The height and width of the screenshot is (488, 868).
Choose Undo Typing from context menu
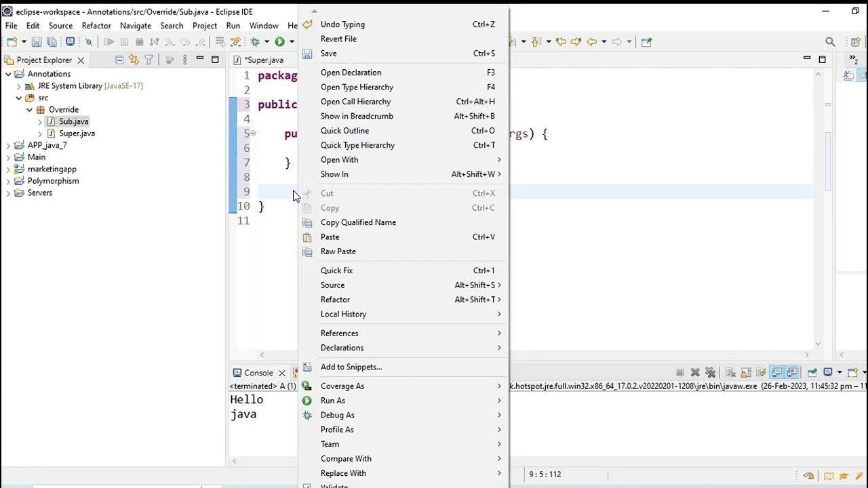click(403, 24)
